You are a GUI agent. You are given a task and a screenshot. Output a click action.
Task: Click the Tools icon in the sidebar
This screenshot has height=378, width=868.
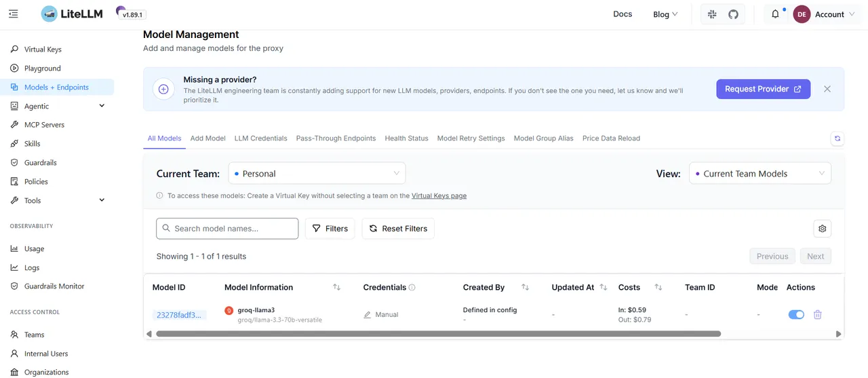coord(14,201)
